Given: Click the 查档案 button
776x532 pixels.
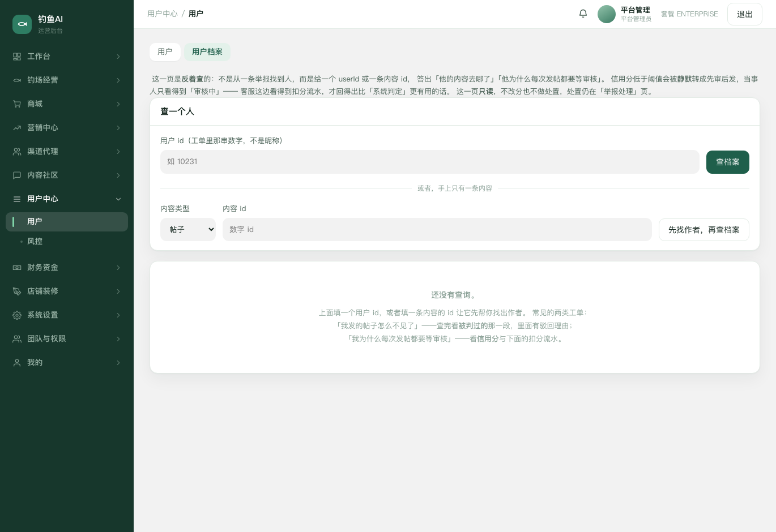Looking at the screenshot, I should 728,162.
